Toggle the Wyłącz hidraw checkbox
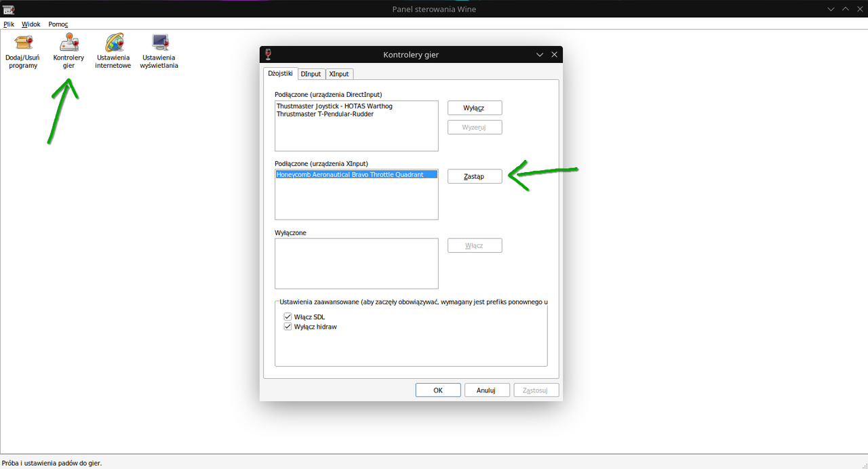Viewport: 868px width, 469px height. point(288,326)
